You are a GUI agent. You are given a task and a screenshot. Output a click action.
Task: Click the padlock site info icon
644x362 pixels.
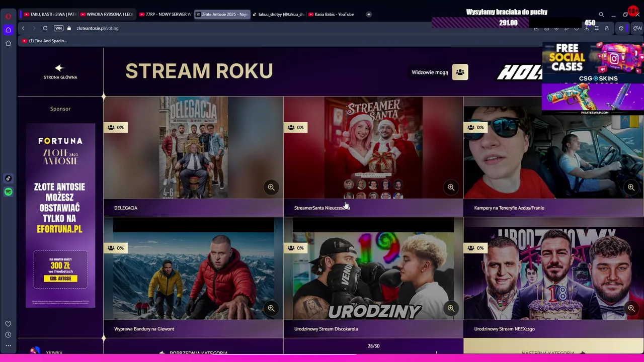tap(69, 28)
